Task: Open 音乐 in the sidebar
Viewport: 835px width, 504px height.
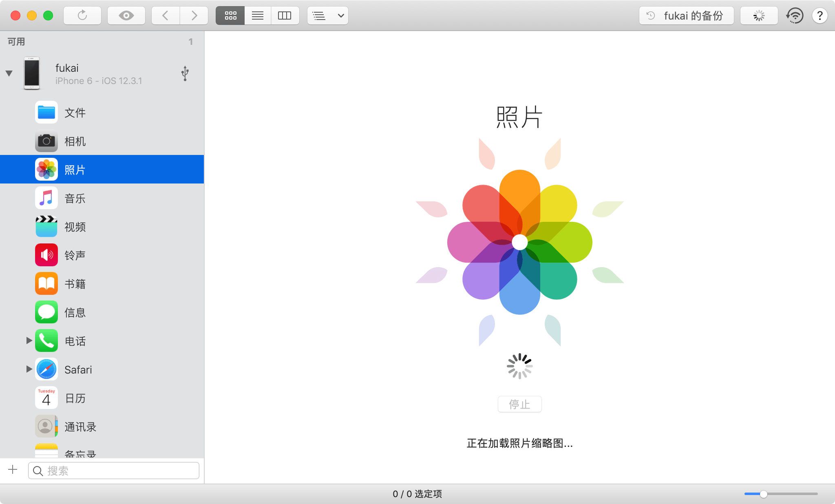Action: point(102,198)
